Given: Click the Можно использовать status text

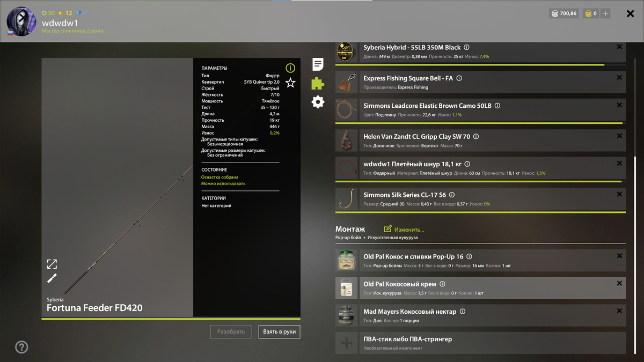Looking at the screenshot, I should coord(223,183).
